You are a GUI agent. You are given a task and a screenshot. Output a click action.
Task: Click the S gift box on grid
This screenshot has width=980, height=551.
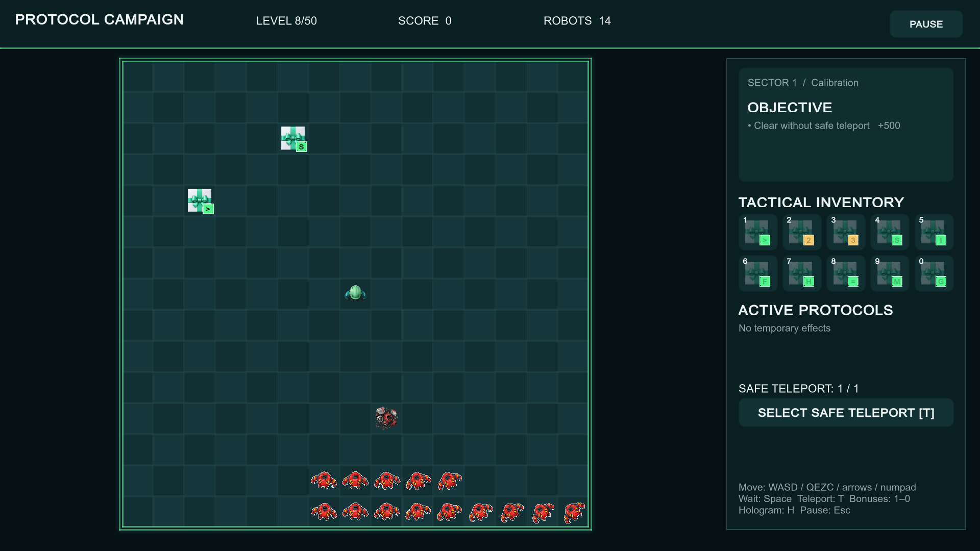click(293, 139)
